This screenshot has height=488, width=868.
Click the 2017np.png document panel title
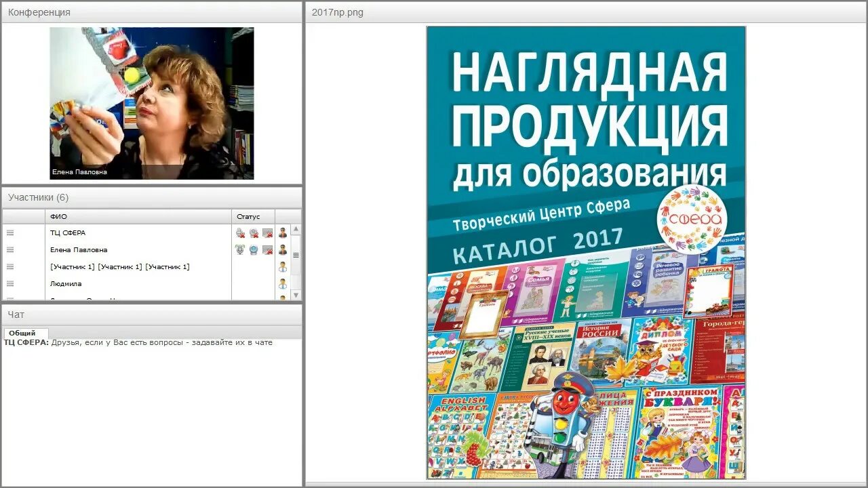tap(338, 12)
